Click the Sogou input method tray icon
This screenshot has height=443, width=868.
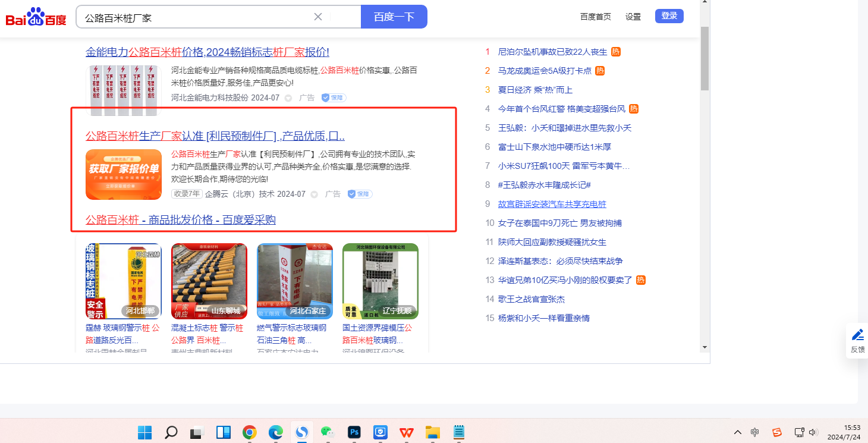click(776, 432)
